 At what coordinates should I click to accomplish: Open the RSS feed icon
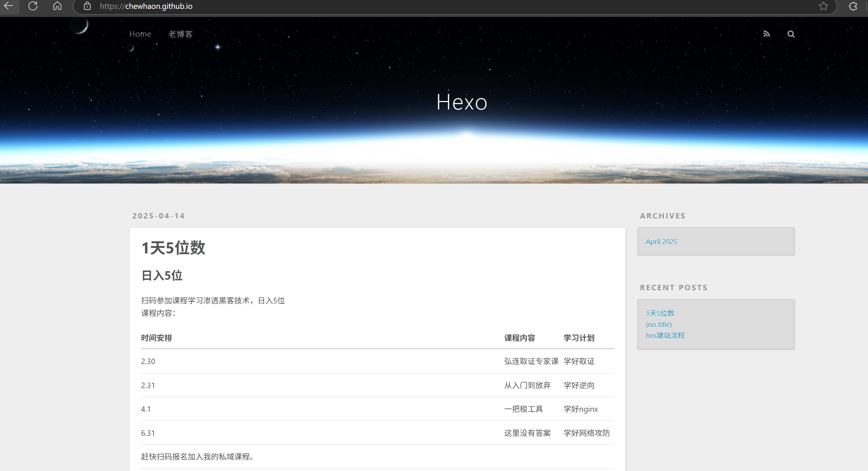click(766, 34)
